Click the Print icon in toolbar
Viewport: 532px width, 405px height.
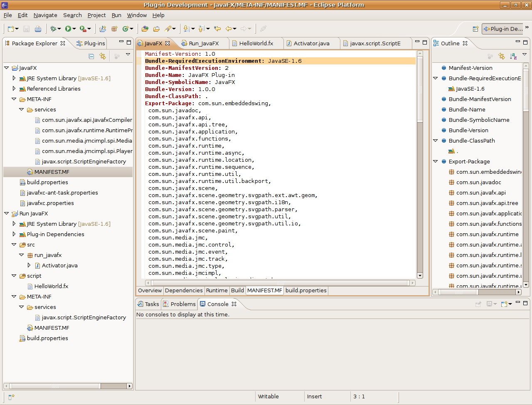point(38,29)
